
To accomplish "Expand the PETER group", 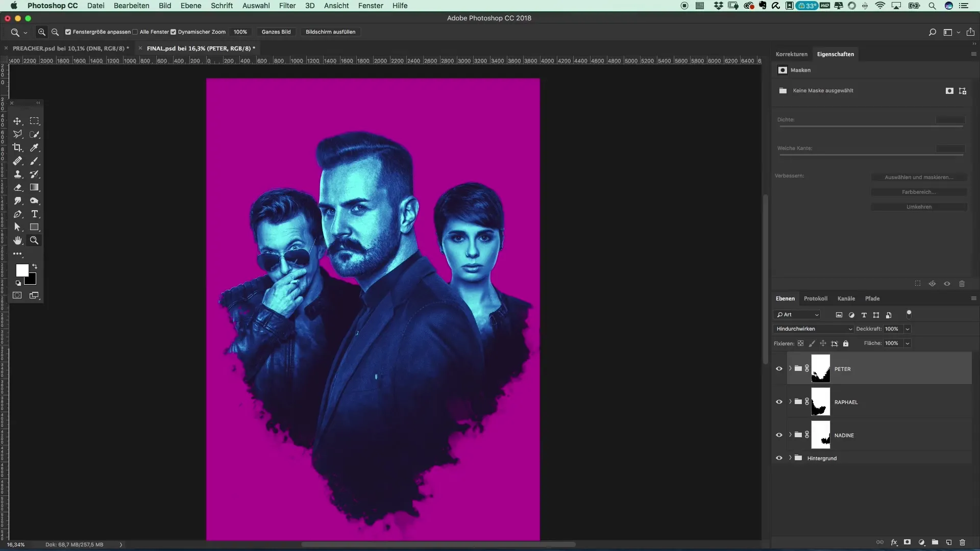I will pyautogui.click(x=790, y=368).
